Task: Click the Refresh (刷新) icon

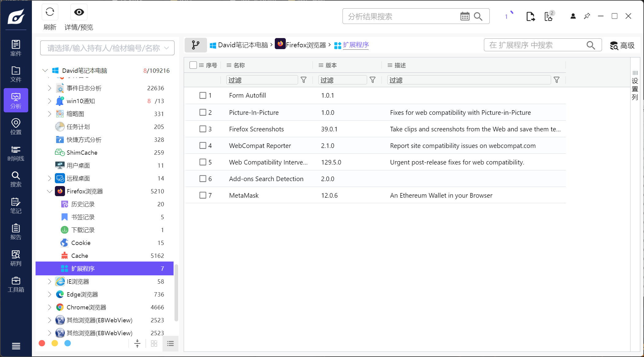Action: [50, 12]
